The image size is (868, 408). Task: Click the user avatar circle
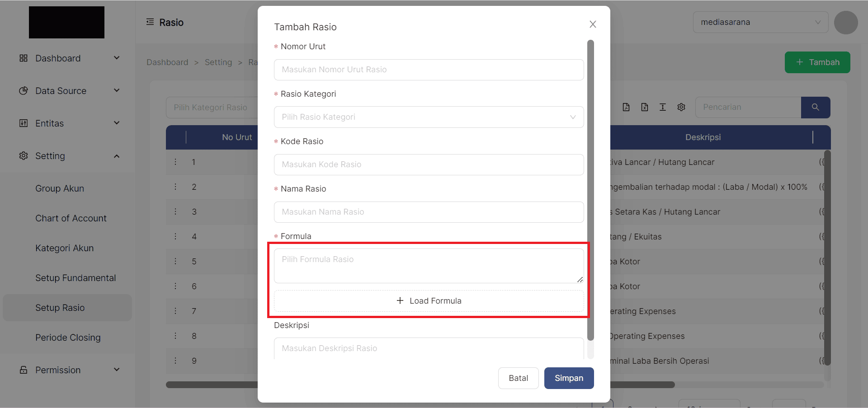coord(846,23)
